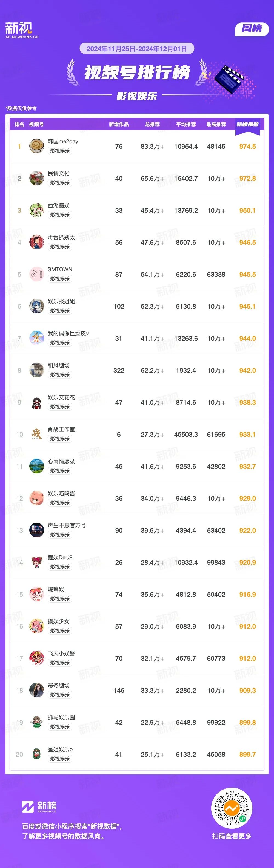Open the SMTOWN logo avatar
The width and height of the screenshot is (274, 868).
(36, 274)
